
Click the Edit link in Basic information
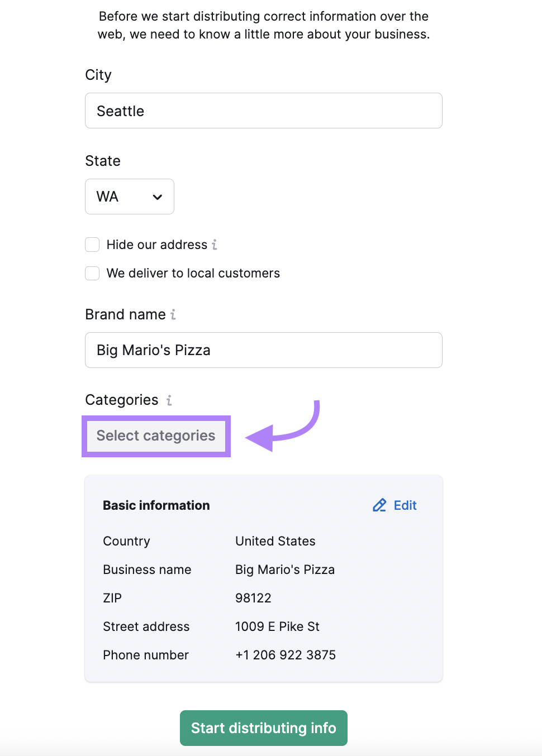(x=405, y=505)
